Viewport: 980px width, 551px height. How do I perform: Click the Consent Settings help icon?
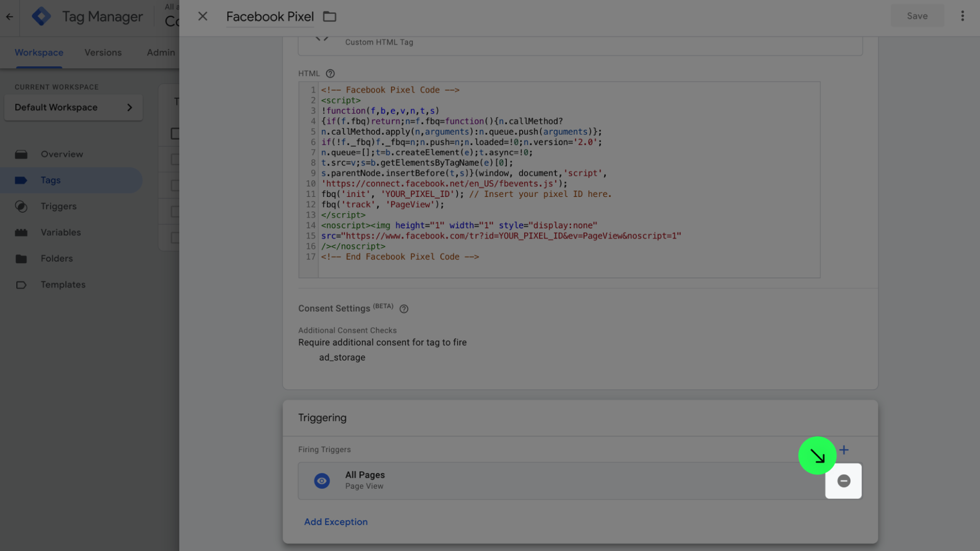[x=404, y=309]
